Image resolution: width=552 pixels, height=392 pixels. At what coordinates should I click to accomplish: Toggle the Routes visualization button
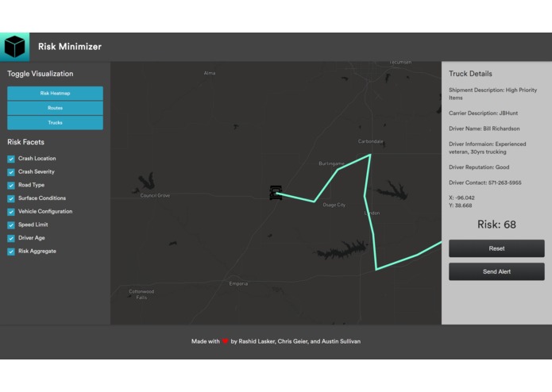pyautogui.click(x=55, y=108)
